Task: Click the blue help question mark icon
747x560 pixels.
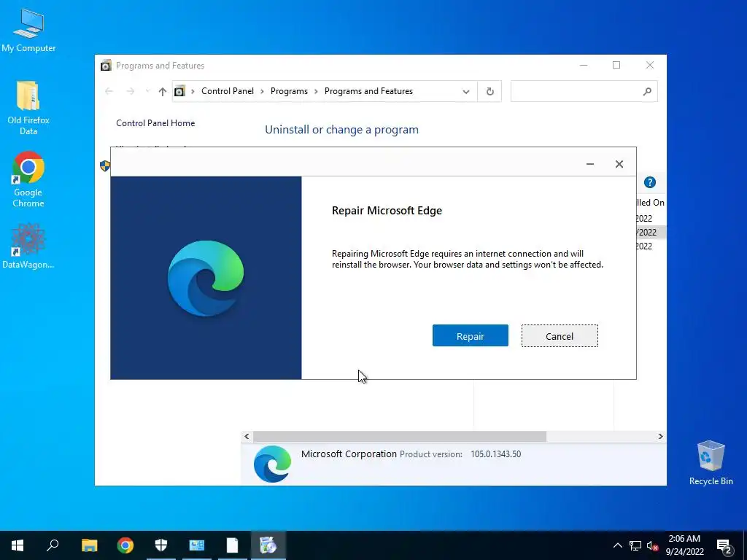Action: click(649, 182)
